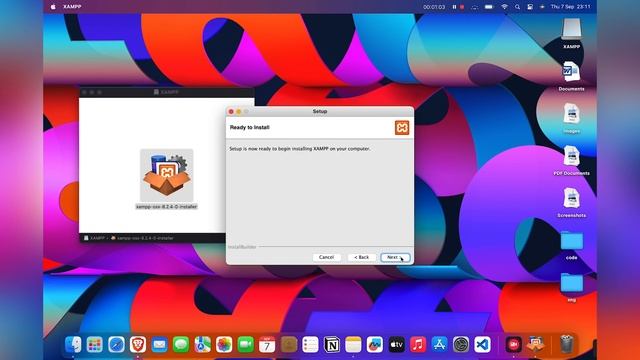
Task: Open Calendar from the Dock
Action: point(267,344)
